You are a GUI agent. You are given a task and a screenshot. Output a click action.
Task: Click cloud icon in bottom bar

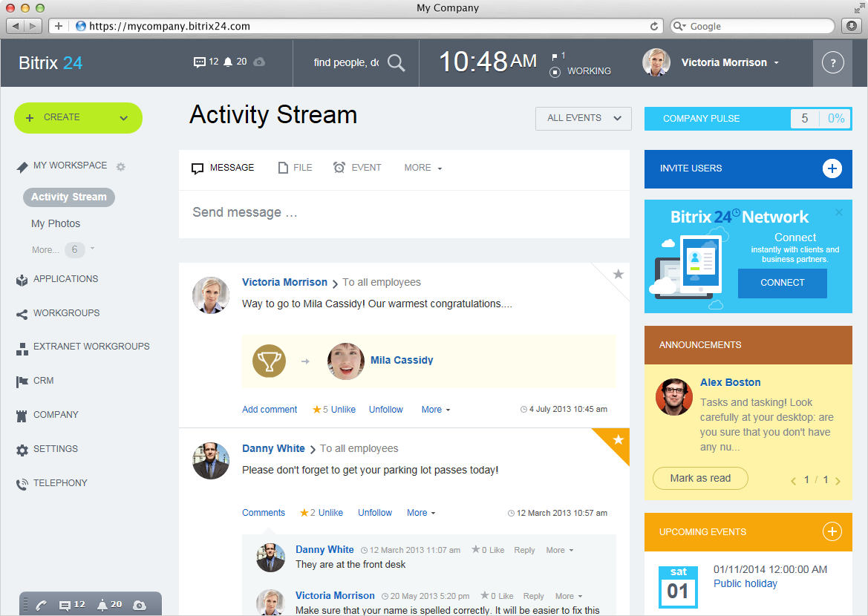(x=140, y=606)
